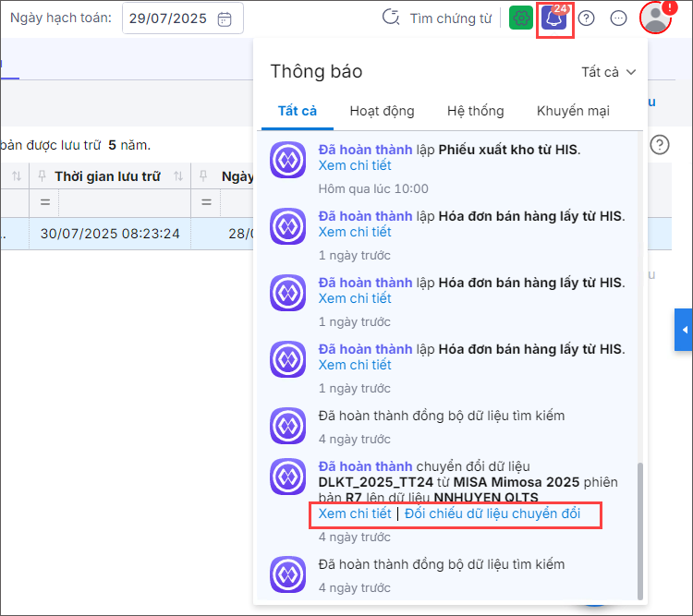Click Xem chi tiết for data conversion notification
Viewport: 693px width, 616px height.
(x=355, y=513)
